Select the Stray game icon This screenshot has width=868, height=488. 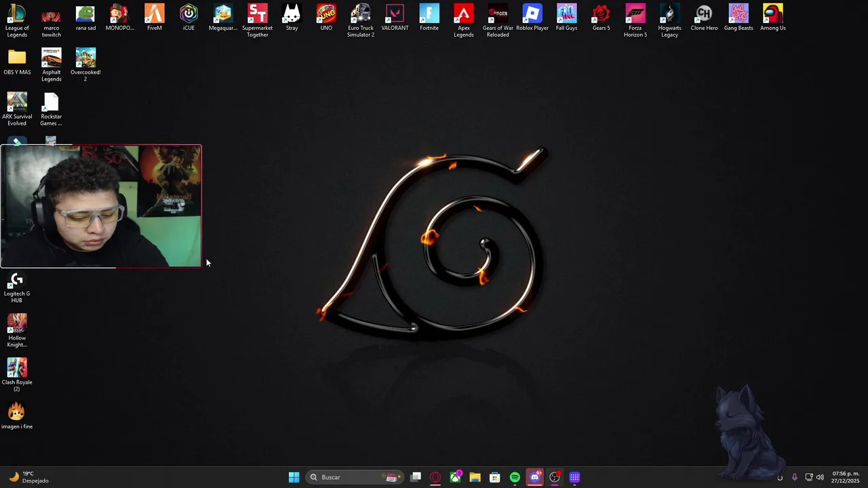pos(292,18)
